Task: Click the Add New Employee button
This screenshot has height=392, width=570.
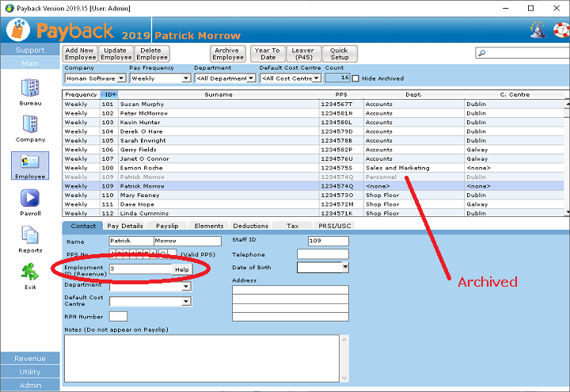Action: tap(80, 54)
